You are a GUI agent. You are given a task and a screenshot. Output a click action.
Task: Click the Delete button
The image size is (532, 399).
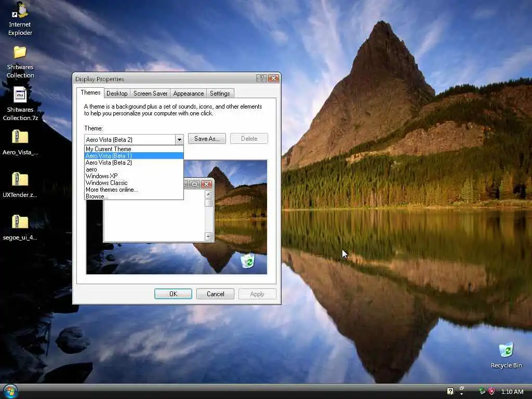(x=249, y=138)
